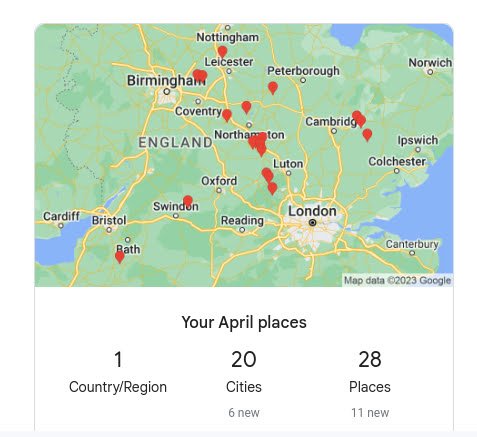Click the Cardiff city marker
477x437 pixels.
pyautogui.click(x=61, y=226)
